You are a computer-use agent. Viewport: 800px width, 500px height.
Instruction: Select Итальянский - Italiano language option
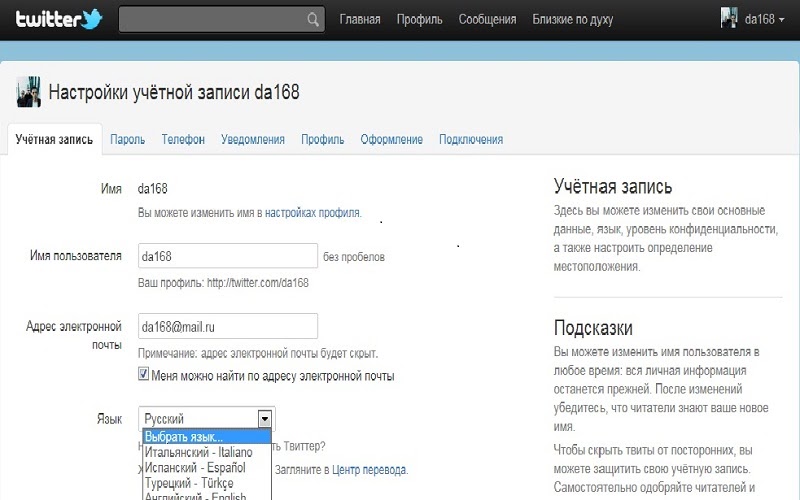207,452
